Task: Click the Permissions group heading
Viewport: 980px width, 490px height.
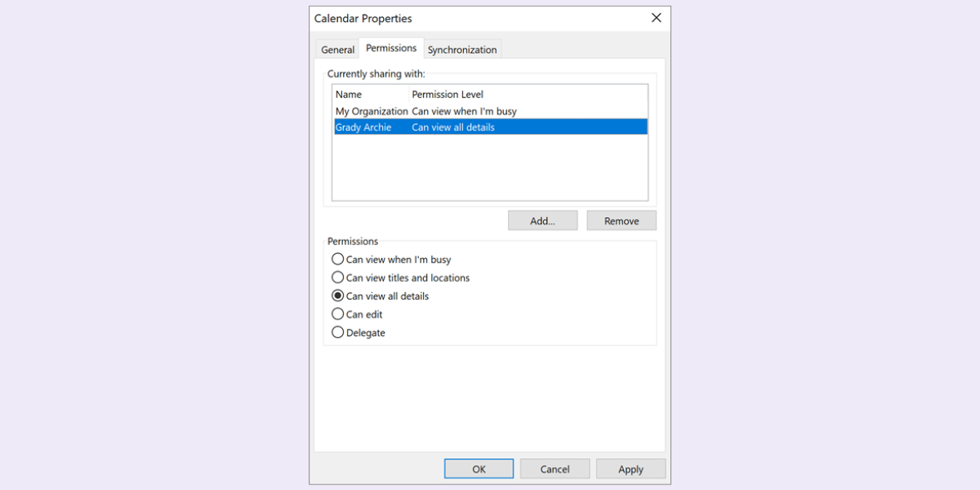Action: (353, 241)
